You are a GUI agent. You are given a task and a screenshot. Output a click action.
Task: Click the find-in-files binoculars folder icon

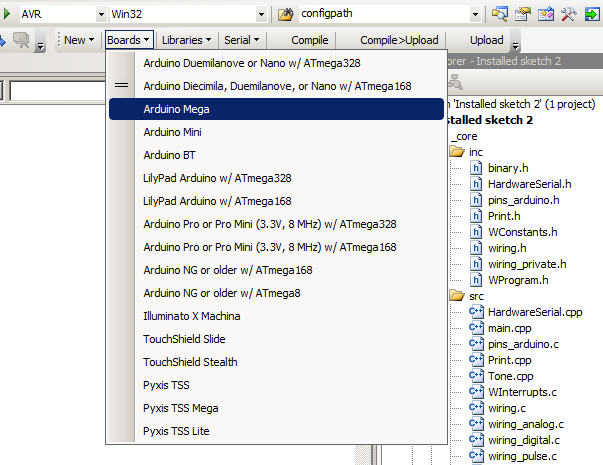(285, 15)
